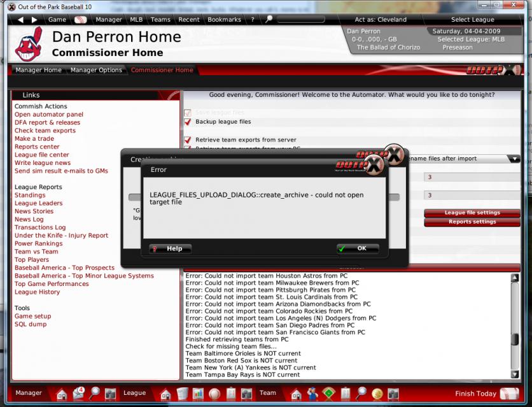Toggle the greyed Save league files checkbox

[188, 113]
